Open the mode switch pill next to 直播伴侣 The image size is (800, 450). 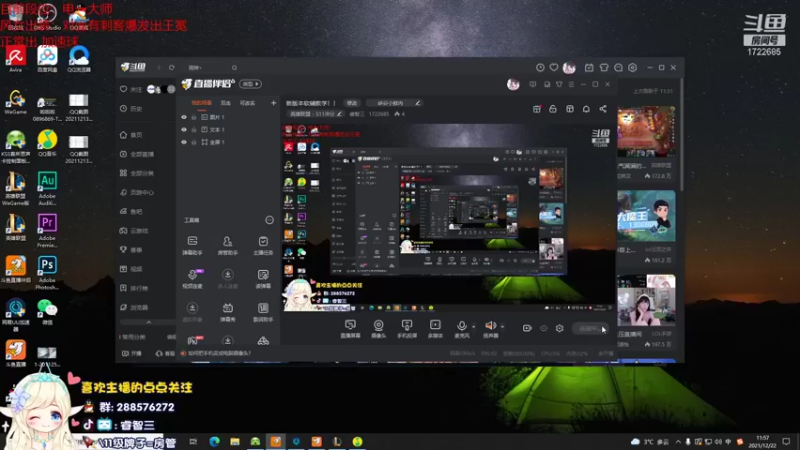tap(251, 84)
